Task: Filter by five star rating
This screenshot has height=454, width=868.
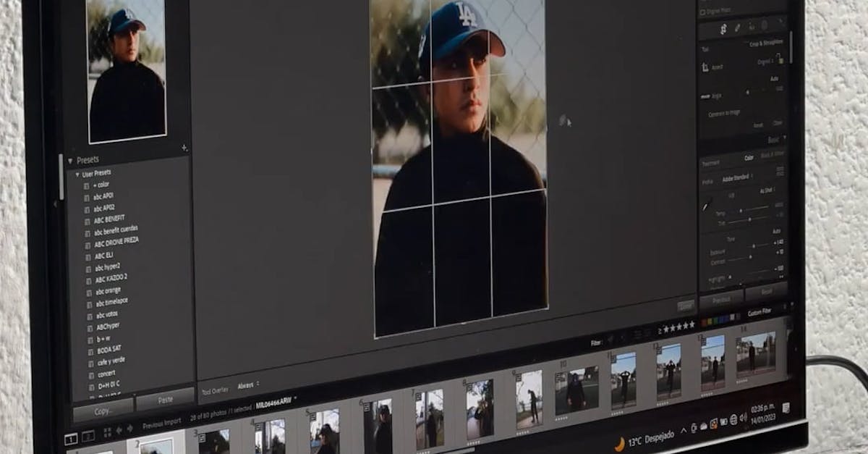Action: click(x=678, y=327)
